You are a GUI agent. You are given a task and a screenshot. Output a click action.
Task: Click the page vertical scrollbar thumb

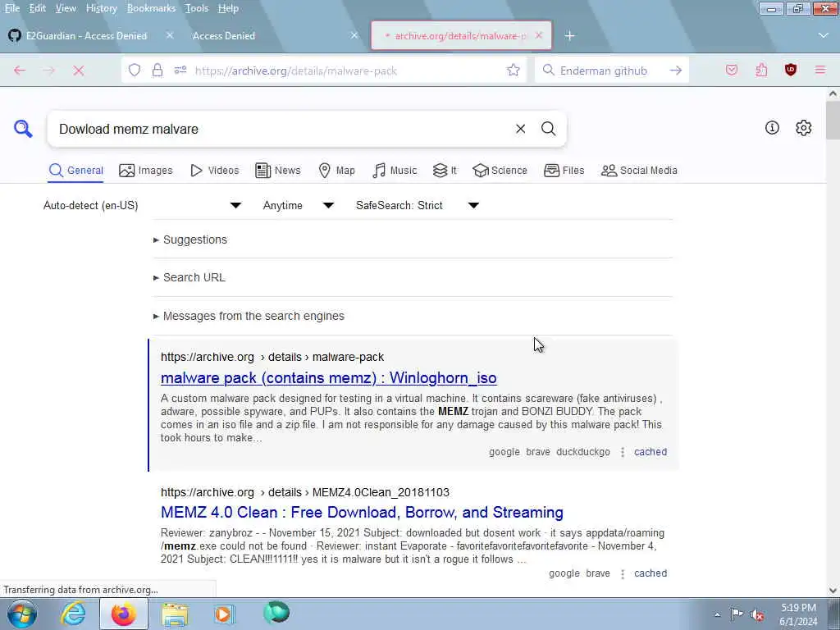833,120
